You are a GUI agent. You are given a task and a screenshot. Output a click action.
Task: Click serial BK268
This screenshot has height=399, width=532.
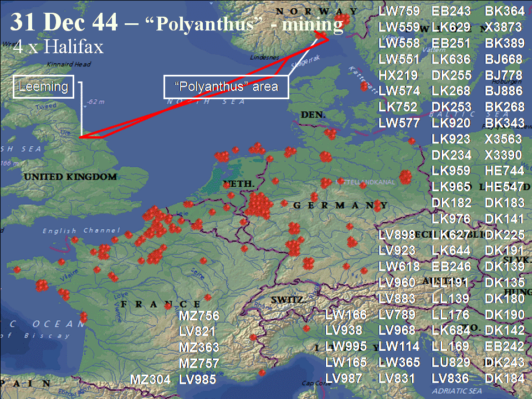504,107
